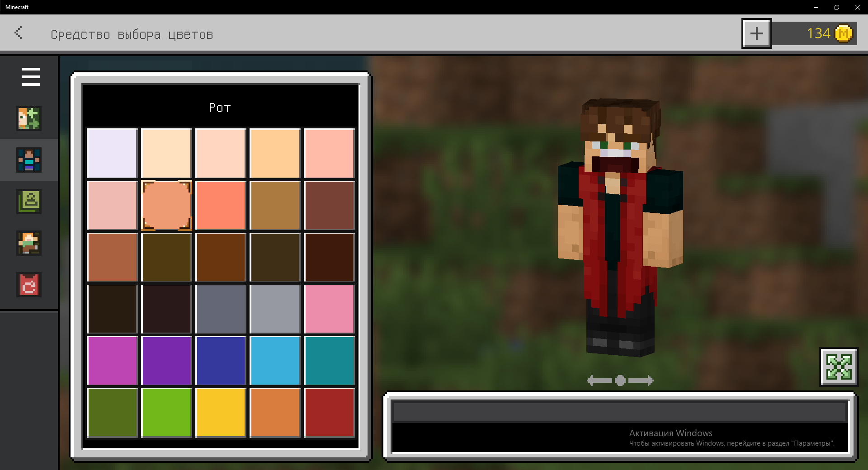Open the emotes running character sidebar icon
868x470 pixels.
coord(29,243)
